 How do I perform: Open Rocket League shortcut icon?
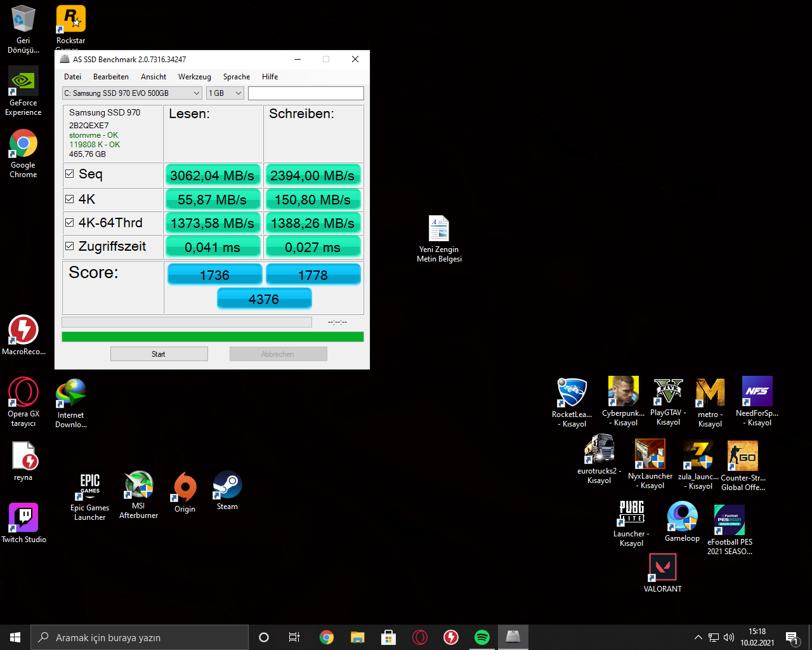tap(572, 402)
